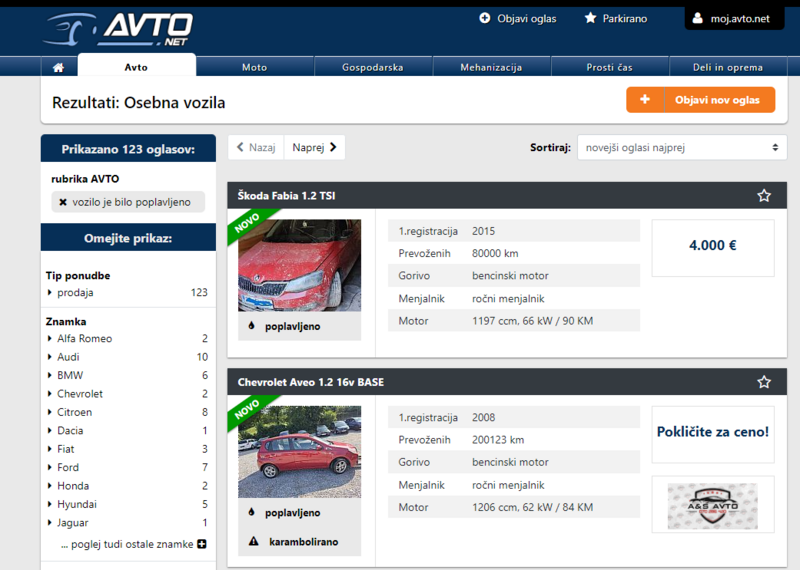Click the AVTO.NET logo

pos(119,28)
